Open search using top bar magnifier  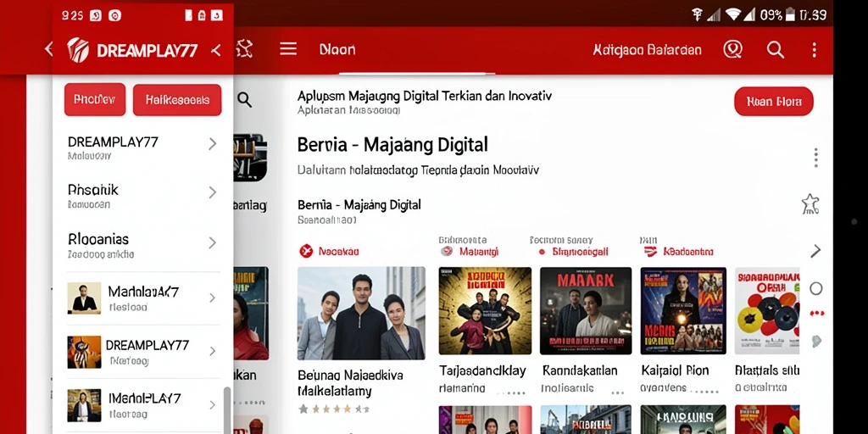775,50
